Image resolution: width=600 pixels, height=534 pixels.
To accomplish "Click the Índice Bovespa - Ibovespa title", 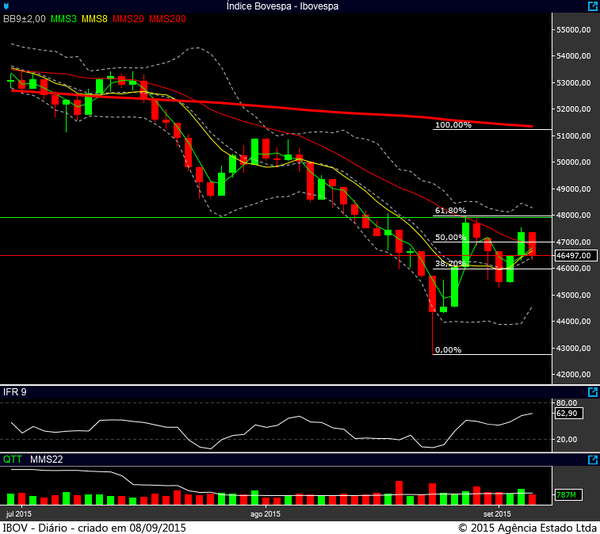I will pyautogui.click(x=282, y=6).
